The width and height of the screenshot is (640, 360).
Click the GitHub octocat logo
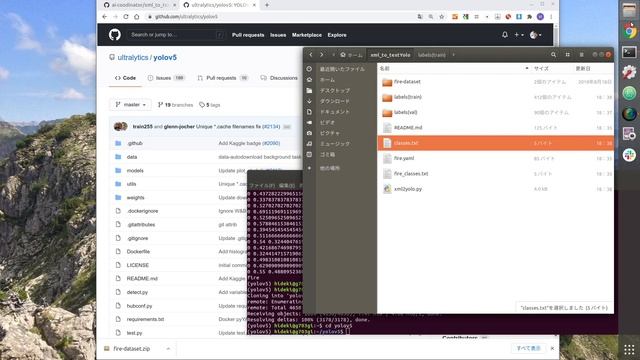click(x=115, y=35)
